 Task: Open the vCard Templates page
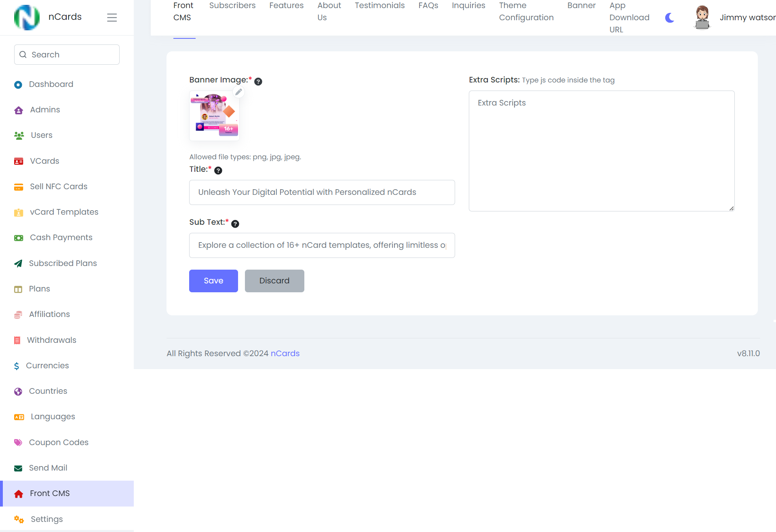coord(64,212)
